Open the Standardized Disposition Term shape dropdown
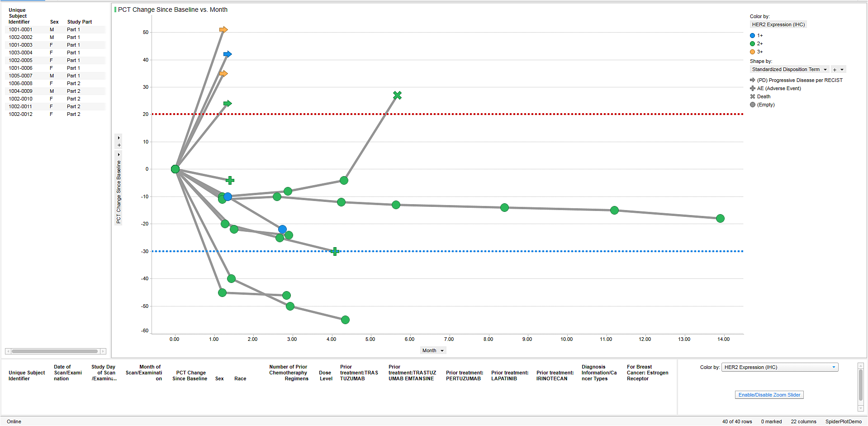 [x=825, y=70]
